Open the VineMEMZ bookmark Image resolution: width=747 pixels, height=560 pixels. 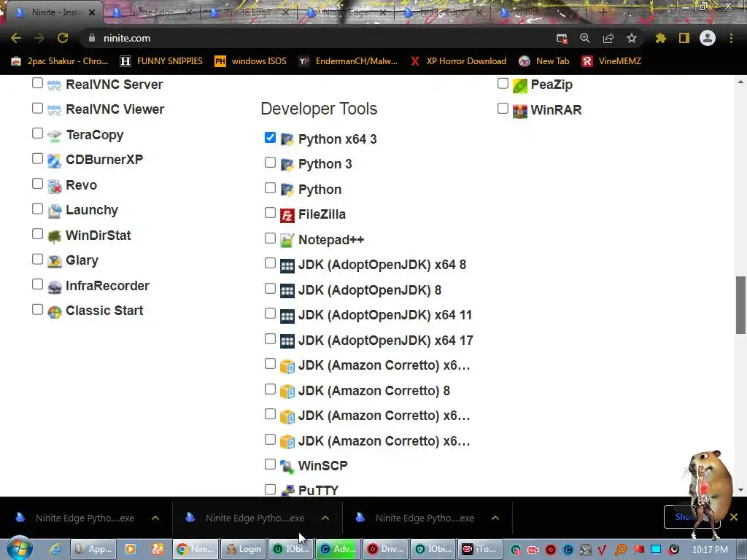point(612,61)
